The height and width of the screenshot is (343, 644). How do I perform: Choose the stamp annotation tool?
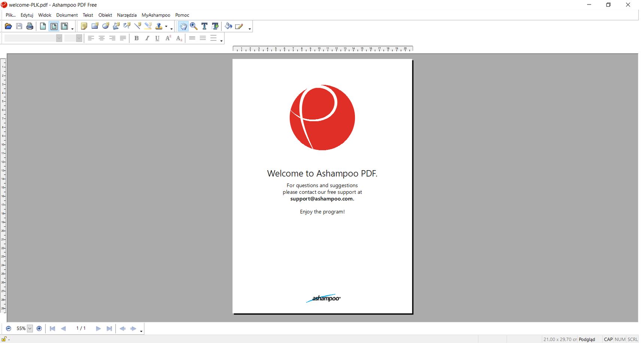tap(159, 26)
